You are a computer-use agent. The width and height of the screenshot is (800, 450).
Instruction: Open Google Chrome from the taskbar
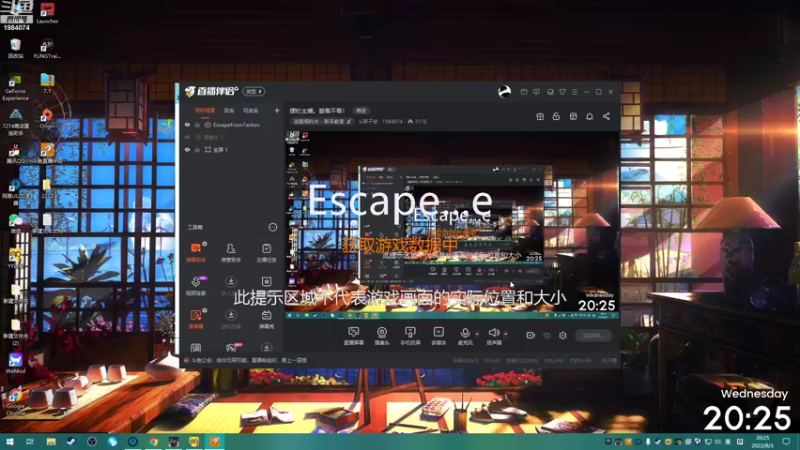pyautogui.click(x=153, y=441)
